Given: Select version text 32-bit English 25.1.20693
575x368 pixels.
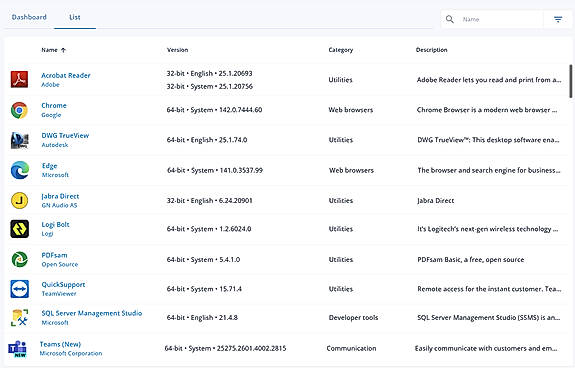Looking at the screenshot, I should point(209,74).
